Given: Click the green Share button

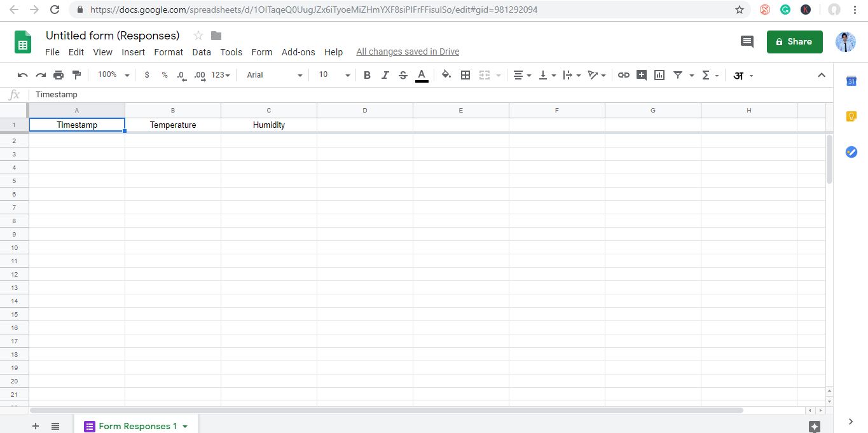Looking at the screenshot, I should point(794,42).
